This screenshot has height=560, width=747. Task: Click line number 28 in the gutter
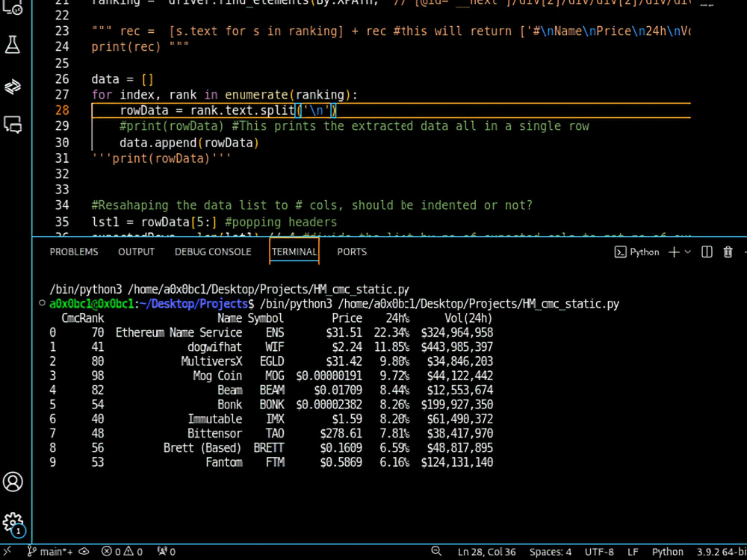click(x=62, y=111)
